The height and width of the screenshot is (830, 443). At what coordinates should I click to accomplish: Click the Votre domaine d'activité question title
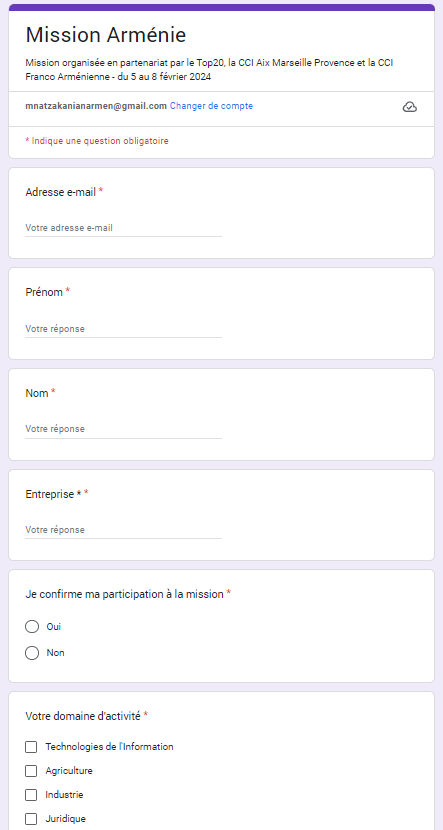click(83, 716)
